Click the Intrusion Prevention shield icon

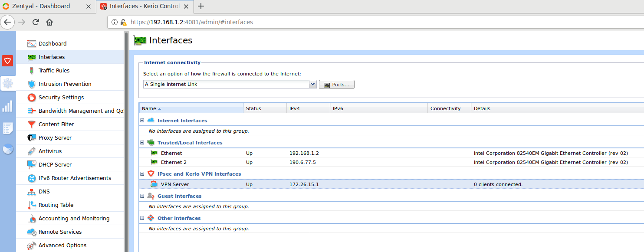tap(31, 84)
